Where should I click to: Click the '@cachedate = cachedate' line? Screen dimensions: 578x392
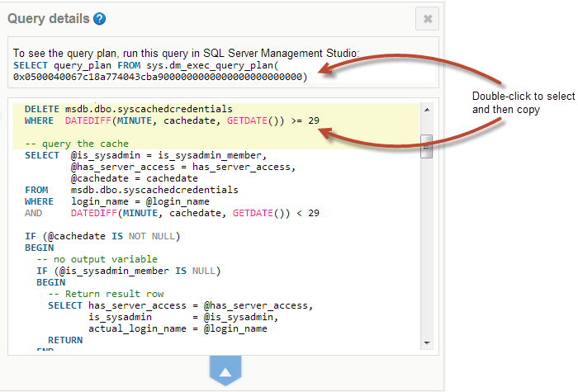(134, 177)
